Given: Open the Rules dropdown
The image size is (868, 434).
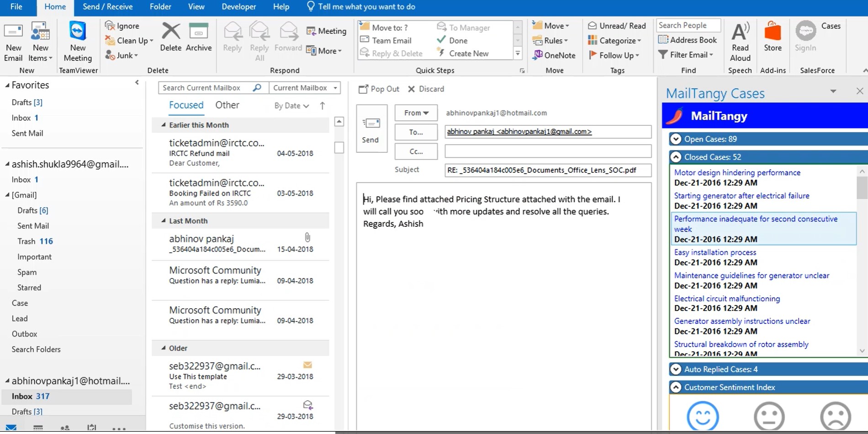Looking at the screenshot, I should pyautogui.click(x=550, y=40).
